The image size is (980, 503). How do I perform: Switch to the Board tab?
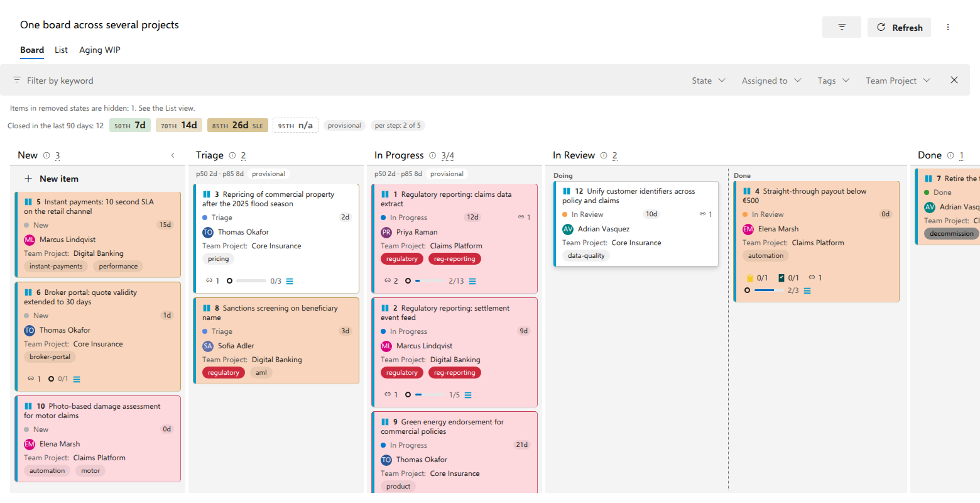(32, 50)
